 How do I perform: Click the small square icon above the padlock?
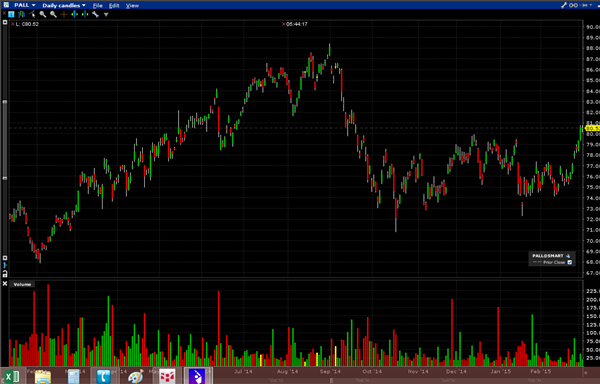[x=5, y=258]
